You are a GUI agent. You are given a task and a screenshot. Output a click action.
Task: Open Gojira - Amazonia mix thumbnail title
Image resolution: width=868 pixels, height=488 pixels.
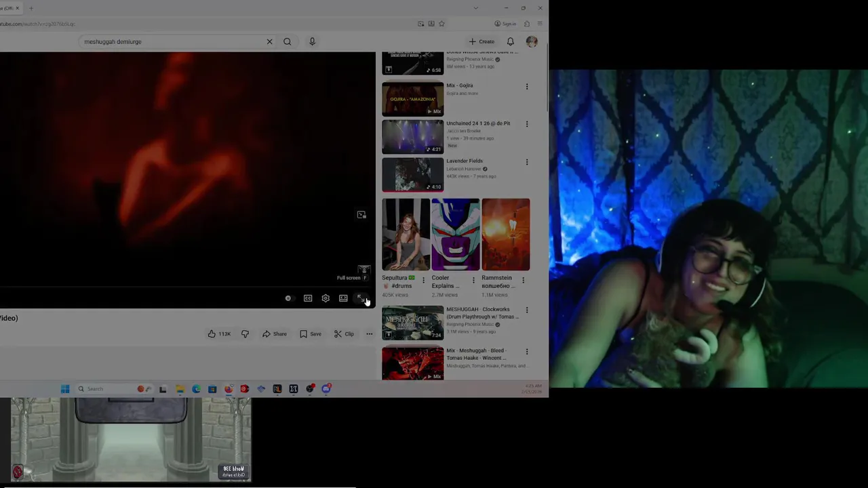(412, 99)
